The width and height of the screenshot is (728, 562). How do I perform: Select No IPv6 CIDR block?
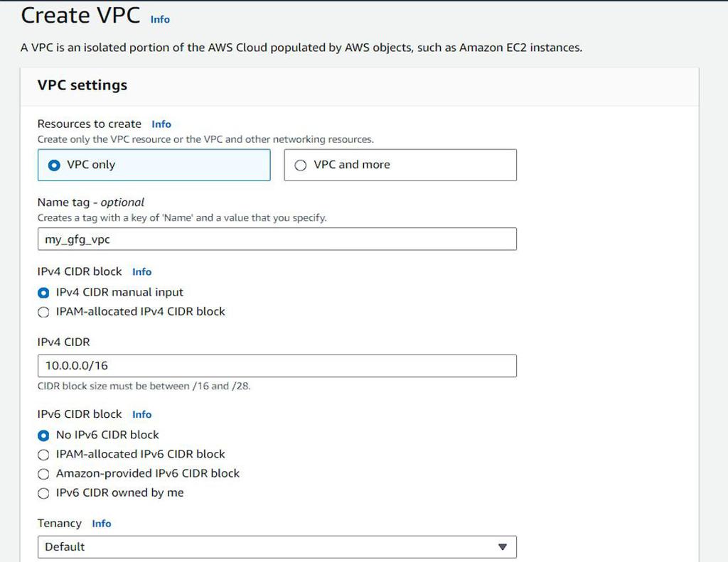(x=44, y=435)
